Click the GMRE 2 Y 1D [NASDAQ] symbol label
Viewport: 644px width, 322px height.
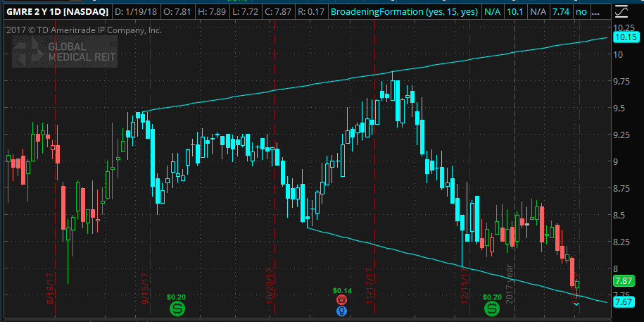[x=57, y=11]
